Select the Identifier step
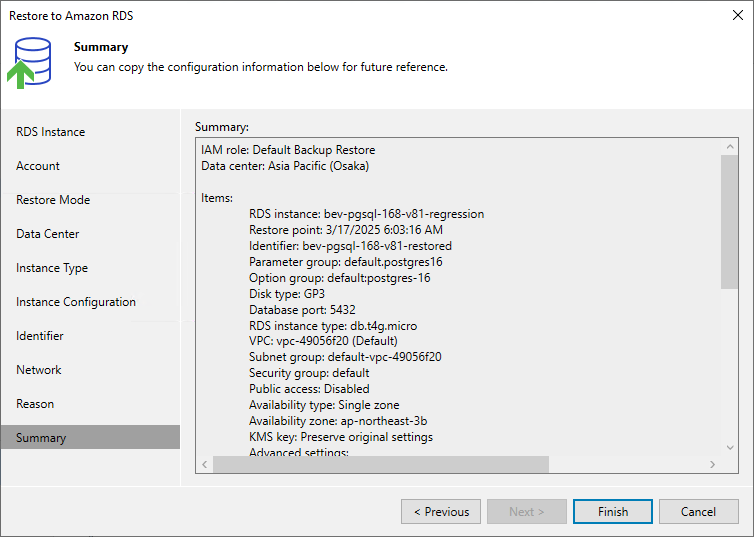The image size is (754, 537). 40,336
